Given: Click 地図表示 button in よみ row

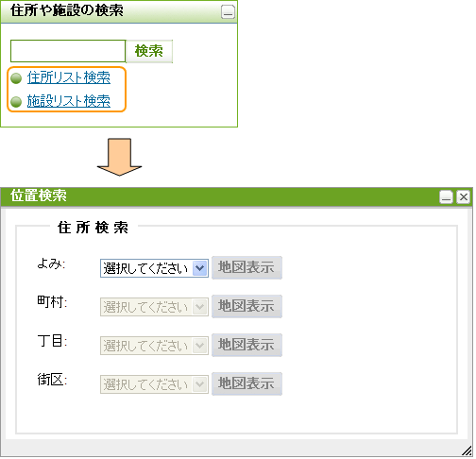Looking at the screenshot, I should [x=246, y=267].
